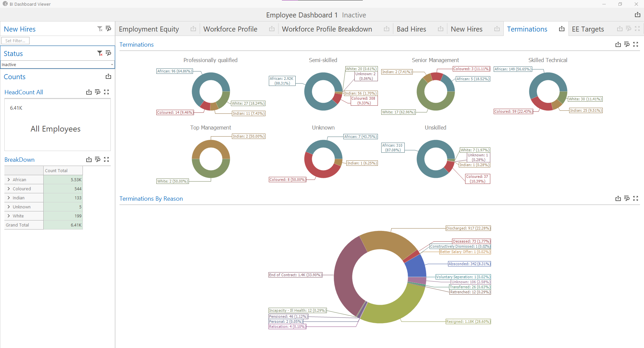This screenshot has height=348, width=644.
Task: Click Resigned segment label in reason chart
Action: [x=468, y=321]
